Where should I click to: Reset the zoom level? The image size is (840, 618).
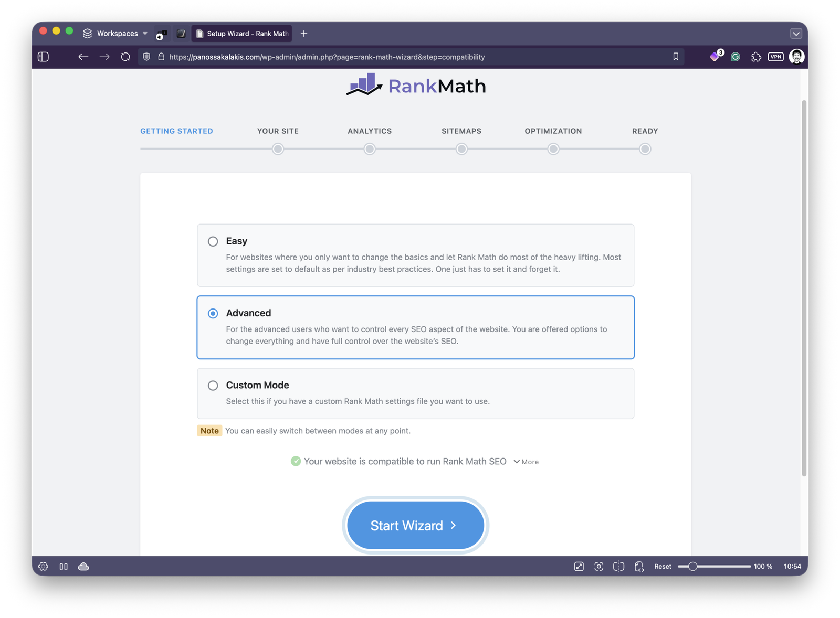[663, 567]
